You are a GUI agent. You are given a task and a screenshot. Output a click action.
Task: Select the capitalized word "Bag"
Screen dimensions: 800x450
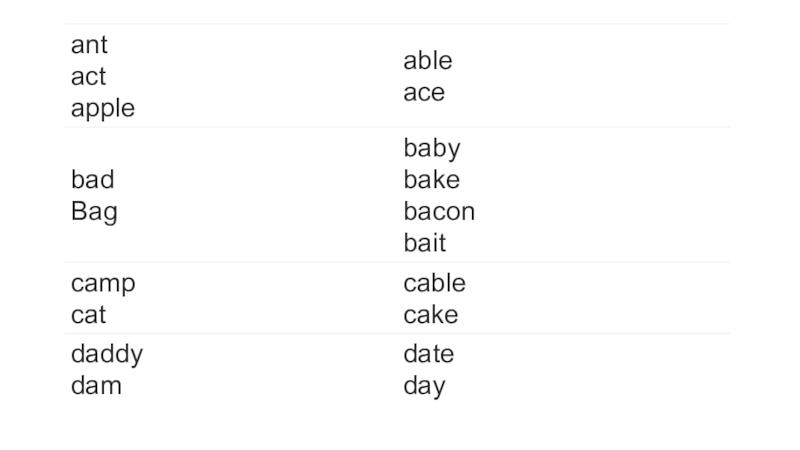pyautogui.click(x=93, y=212)
